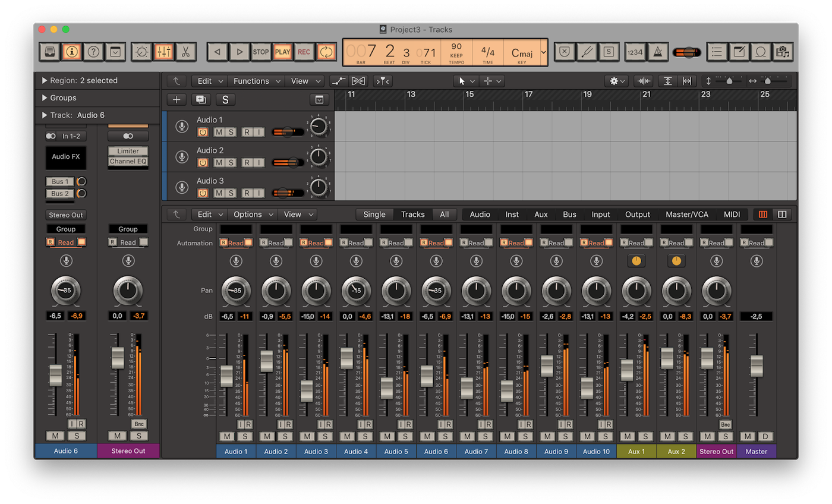Screen dimensions: 832x504
Task: Click the tuner fork icon
Action: [x=587, y=52]
